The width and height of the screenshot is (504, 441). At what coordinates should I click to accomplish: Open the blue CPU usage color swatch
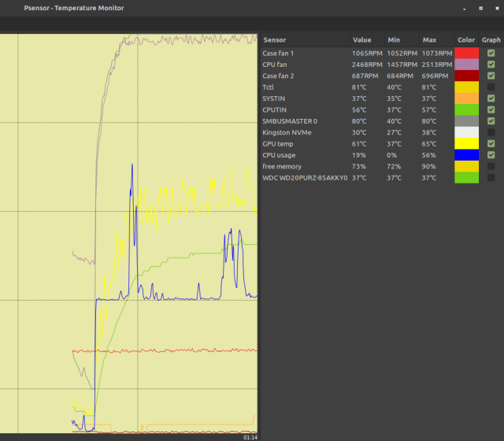(x=466, y=155)
